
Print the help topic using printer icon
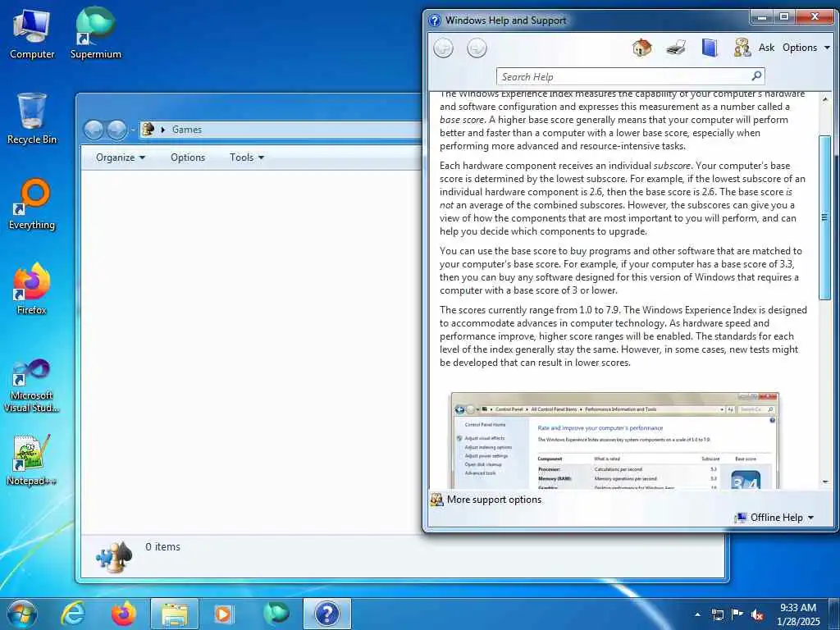pyautogui.click(x=676, y=48)
